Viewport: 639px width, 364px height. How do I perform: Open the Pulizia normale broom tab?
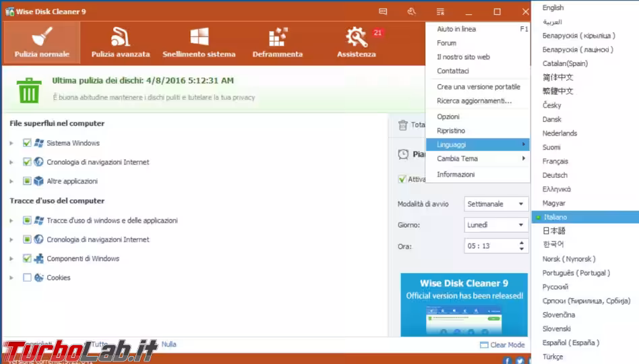tap(42, 42)
